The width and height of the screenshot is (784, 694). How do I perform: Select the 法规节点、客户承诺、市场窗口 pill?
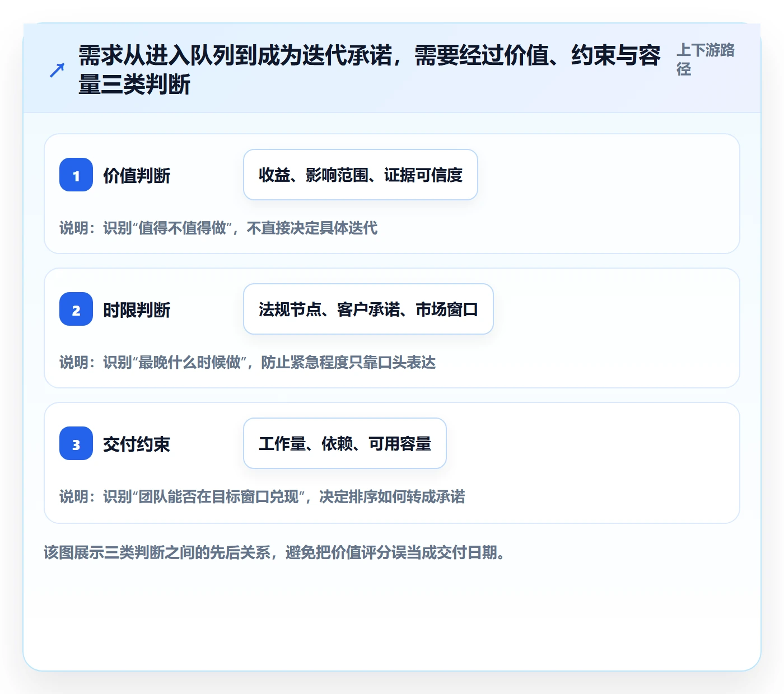(368, 309)
